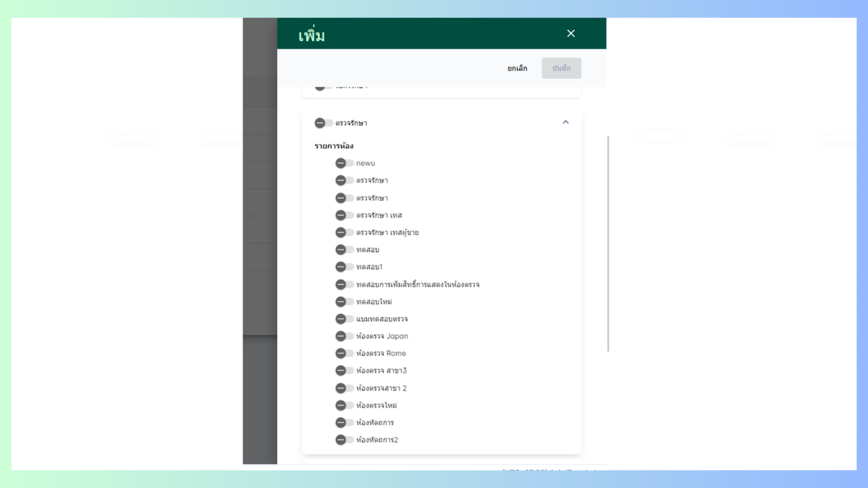Toggle the ตรวจรักษา section header switch
This screenshot has width=868, height=488.
pos(324,123)
